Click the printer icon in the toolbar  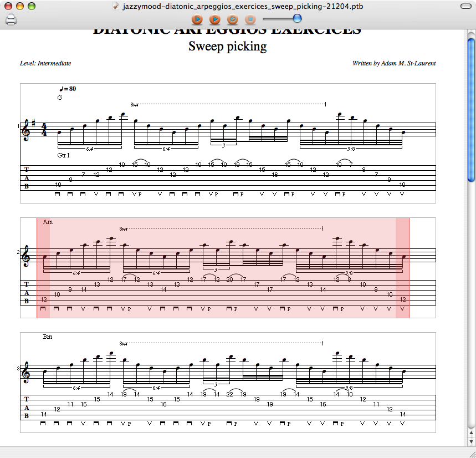[x=11, y=20]
